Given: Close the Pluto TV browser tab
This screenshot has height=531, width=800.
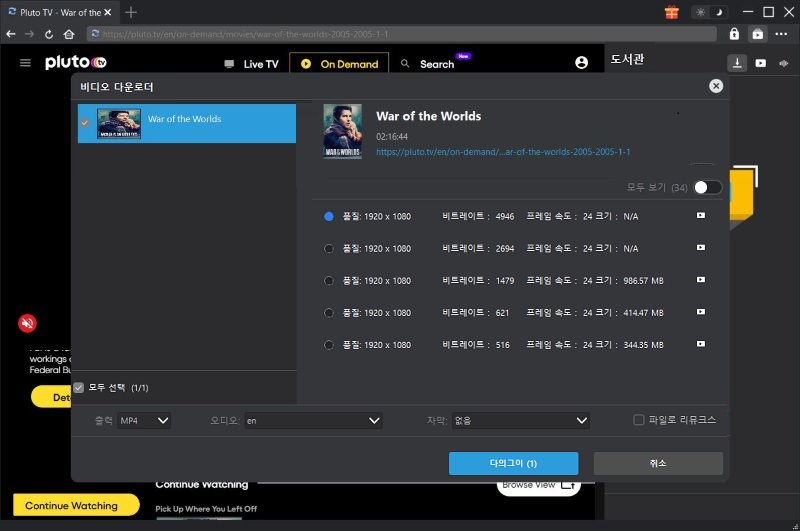Looking at the screenshot, I should point(108,12).
